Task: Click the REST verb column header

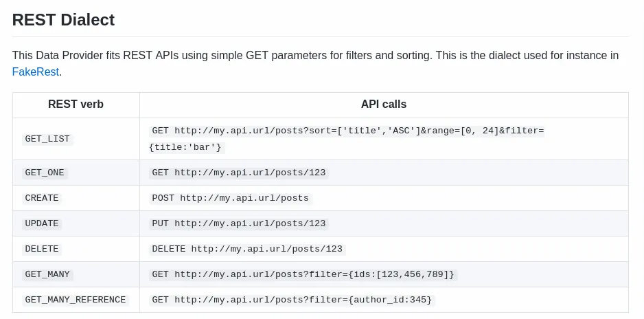Action: tap(76, 104)
